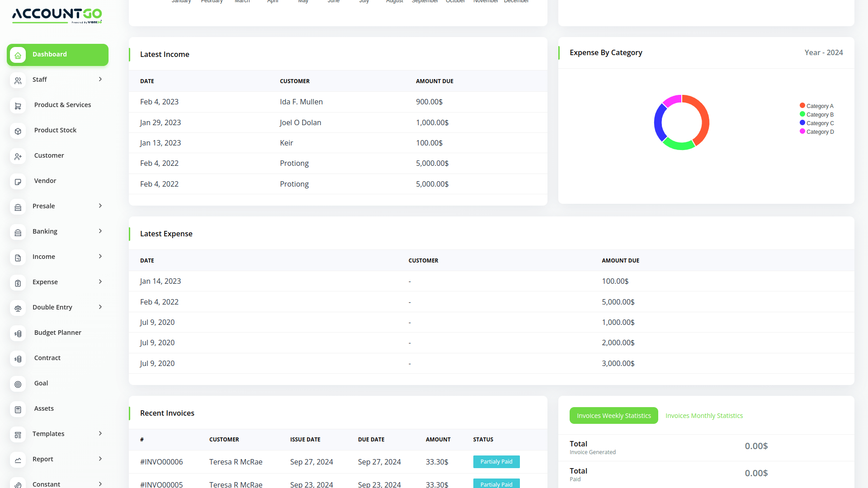The width and height of the screenshot is (868, 488).
Task: Click the Vendor note icon
Action: point(18,182)
